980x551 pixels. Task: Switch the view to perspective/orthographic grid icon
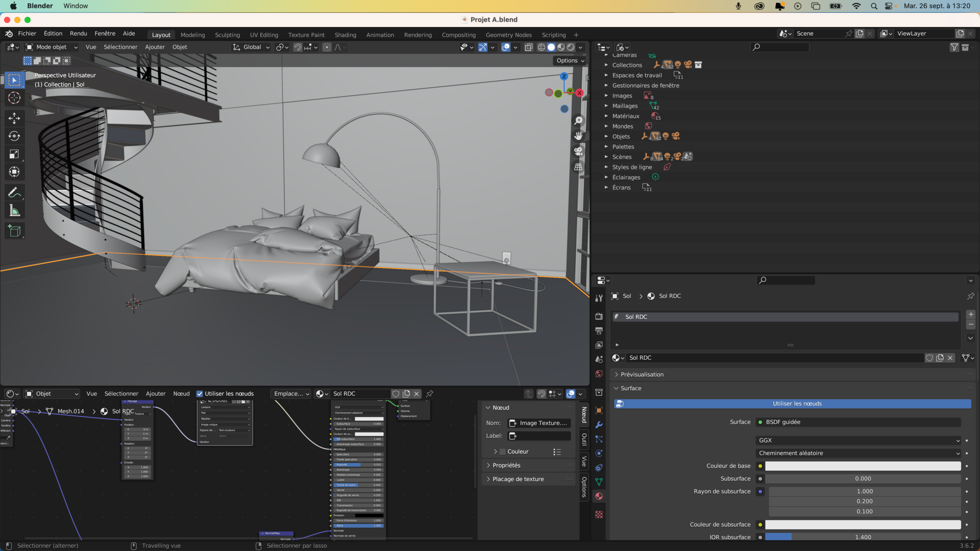click(578, 167)
